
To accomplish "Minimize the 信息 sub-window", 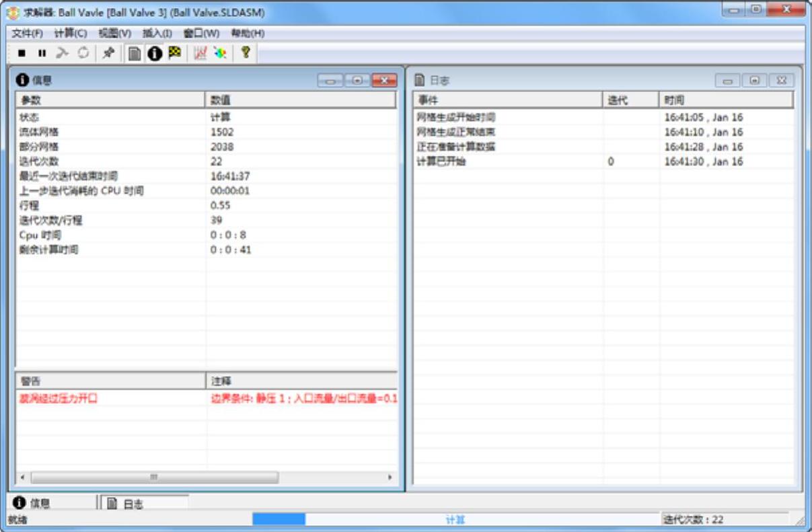I will tap(330, 81).
